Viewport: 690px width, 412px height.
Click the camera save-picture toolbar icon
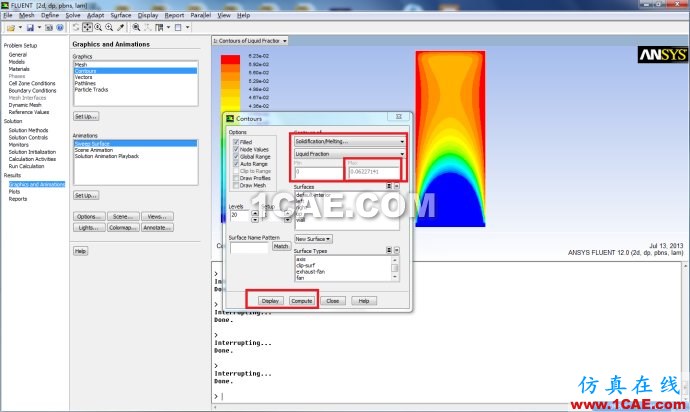(49, 28)
